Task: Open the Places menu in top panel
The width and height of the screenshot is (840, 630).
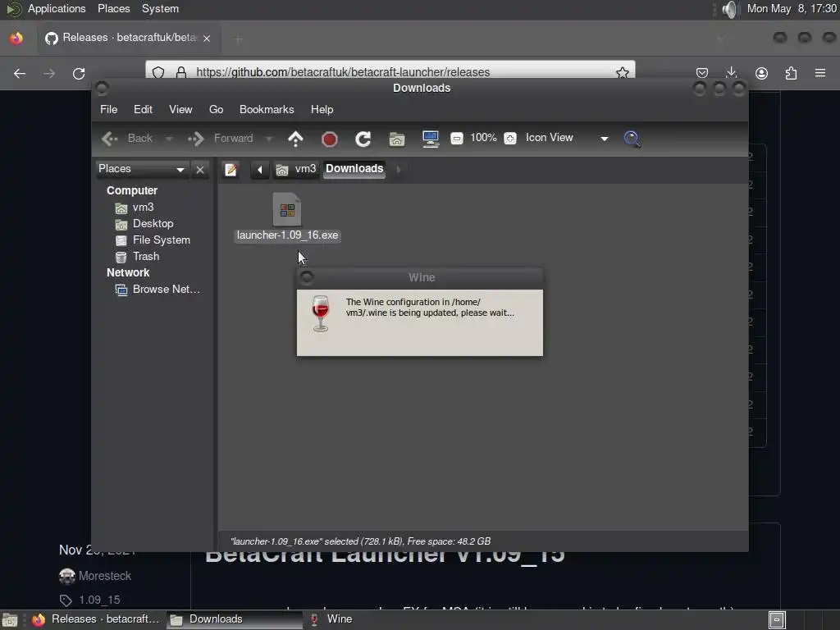Action: (113, 9)
